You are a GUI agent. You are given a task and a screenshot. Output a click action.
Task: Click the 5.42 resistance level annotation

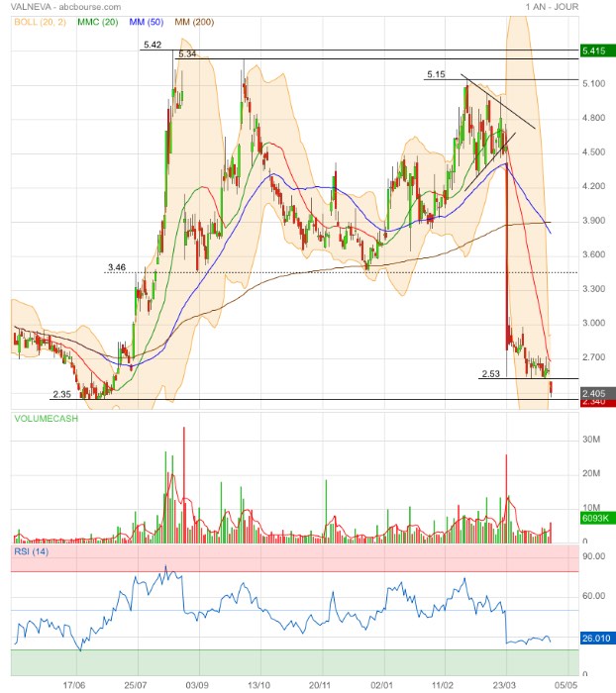point(153,45)
